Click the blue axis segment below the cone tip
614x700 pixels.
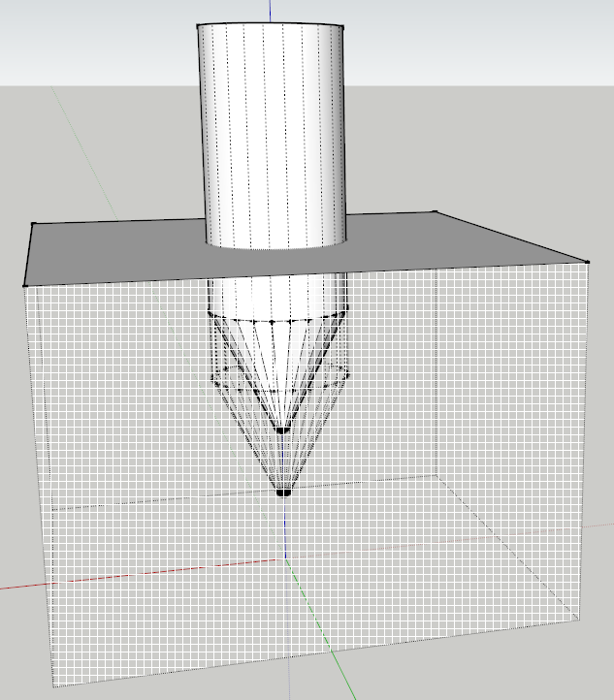point(284,526)
